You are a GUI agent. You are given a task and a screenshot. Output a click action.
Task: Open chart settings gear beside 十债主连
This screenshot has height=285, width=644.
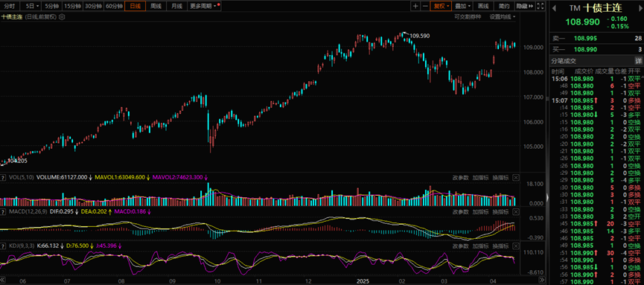[62, 17]
